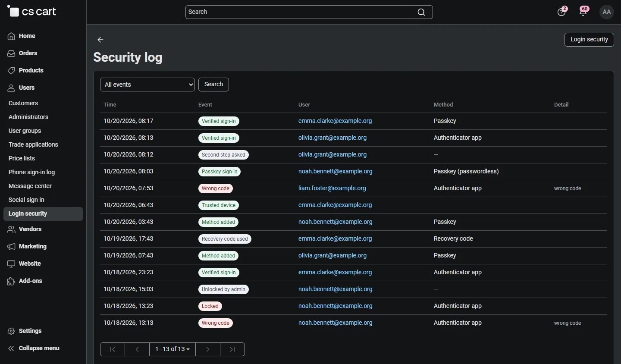Go to the next page of results

click(x=208, y=349)
